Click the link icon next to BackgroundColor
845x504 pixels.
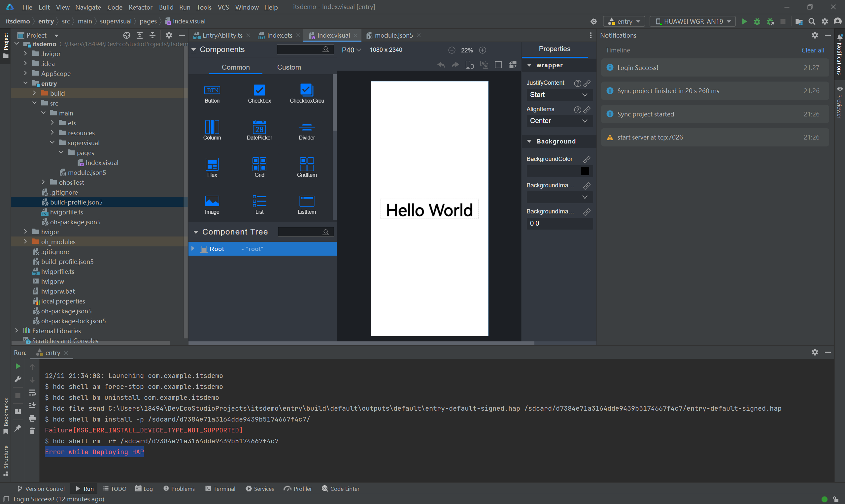(x=587, y=159)
